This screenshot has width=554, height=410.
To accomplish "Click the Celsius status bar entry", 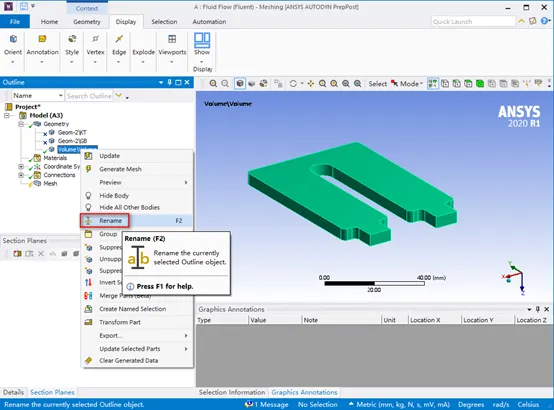I will coord(529,404).
